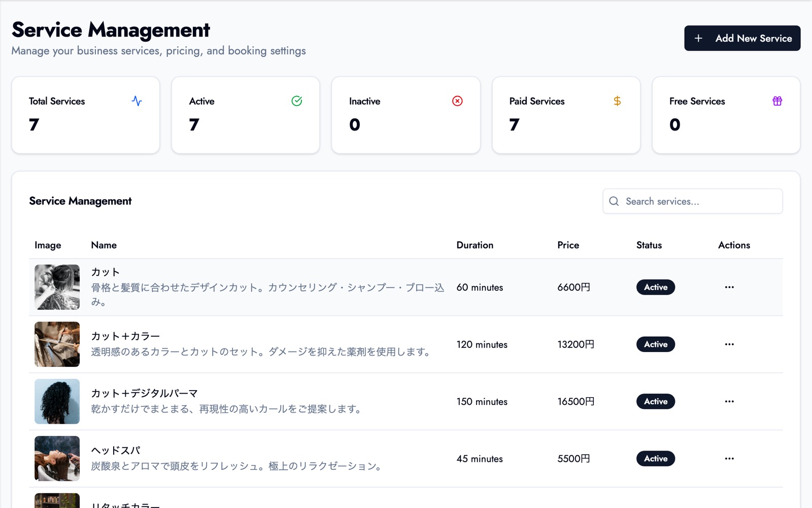
Task: Click the Free Services card label
Action: [x=697, y=101]
